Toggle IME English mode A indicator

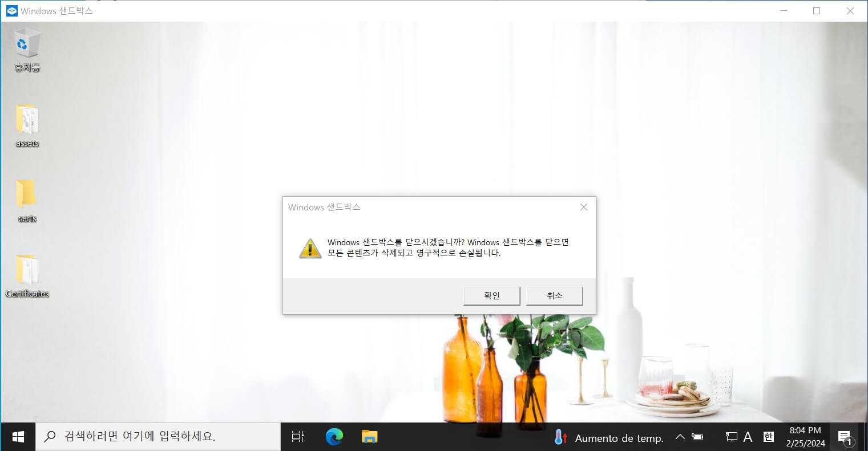[x=748, y=437]
